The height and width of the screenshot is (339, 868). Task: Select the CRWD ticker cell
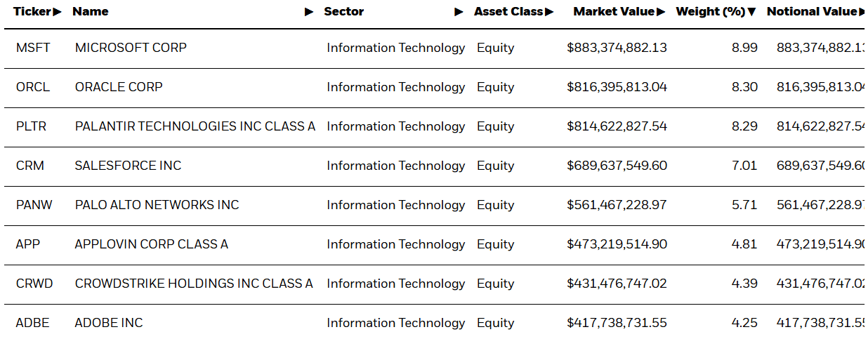pyautogui.click(x=34, y=284)
